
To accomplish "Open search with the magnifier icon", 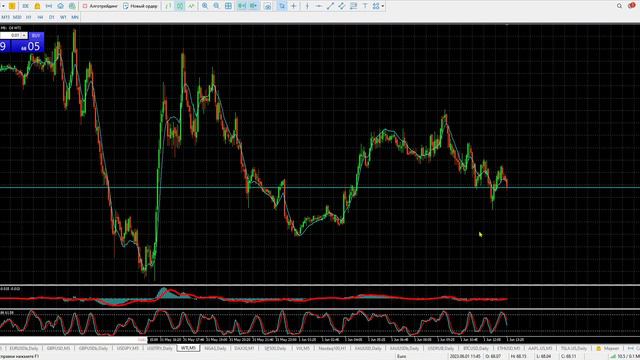I will [x=619, y=6].
